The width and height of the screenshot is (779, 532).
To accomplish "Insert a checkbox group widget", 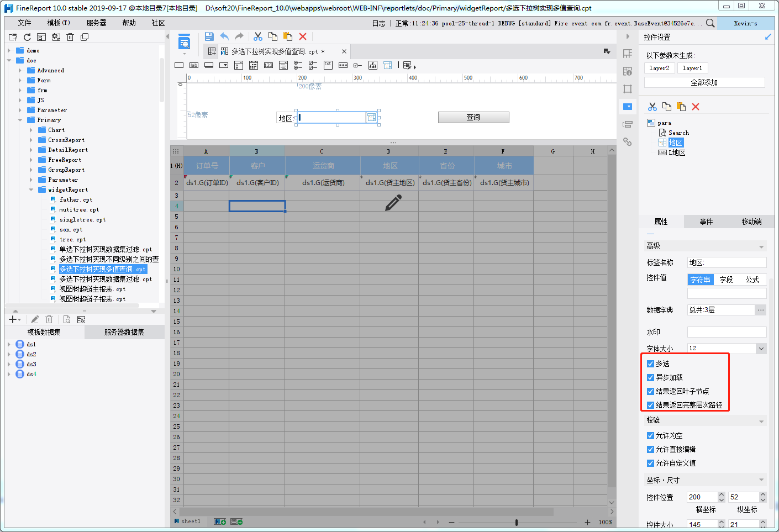I will tap(313, 65).
